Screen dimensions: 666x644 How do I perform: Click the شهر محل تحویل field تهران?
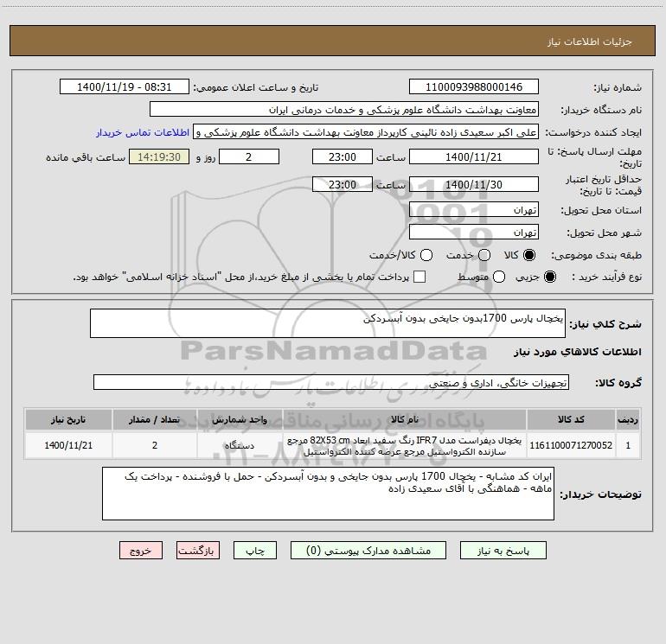point(474,232)
